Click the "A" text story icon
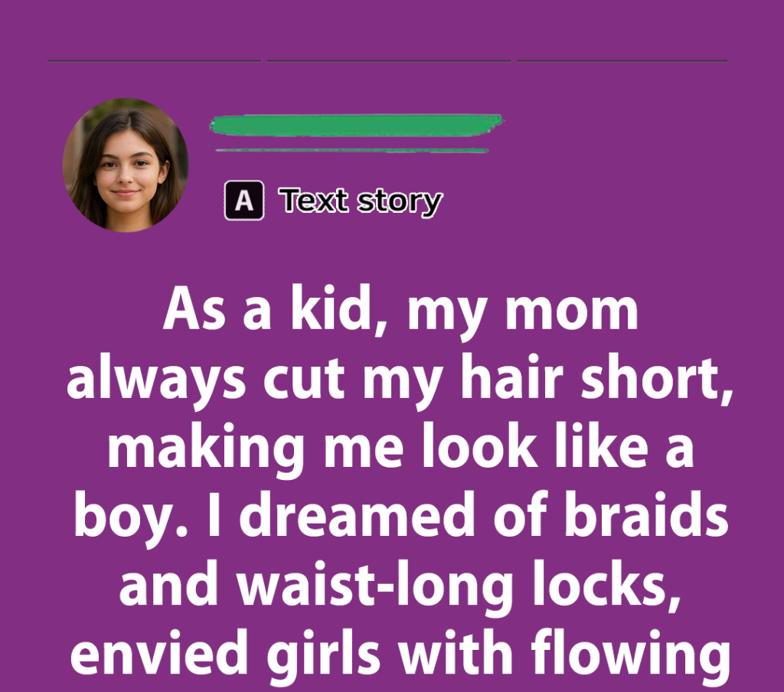Viewport: 784px width, 692px height. coord(244,201)
